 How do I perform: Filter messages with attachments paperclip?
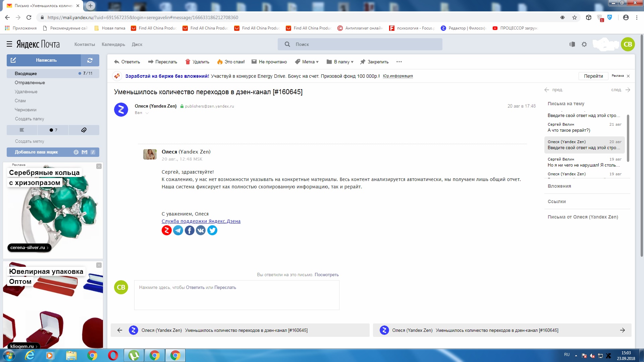pos(84,130)
